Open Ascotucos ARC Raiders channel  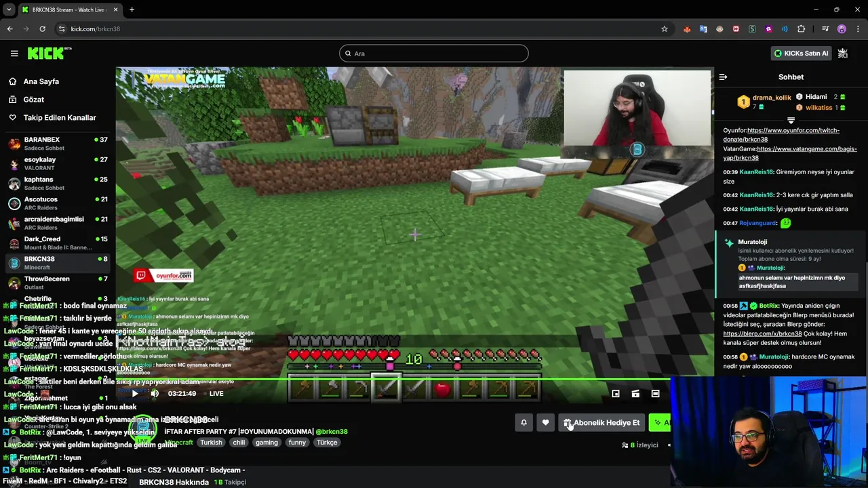58,203
